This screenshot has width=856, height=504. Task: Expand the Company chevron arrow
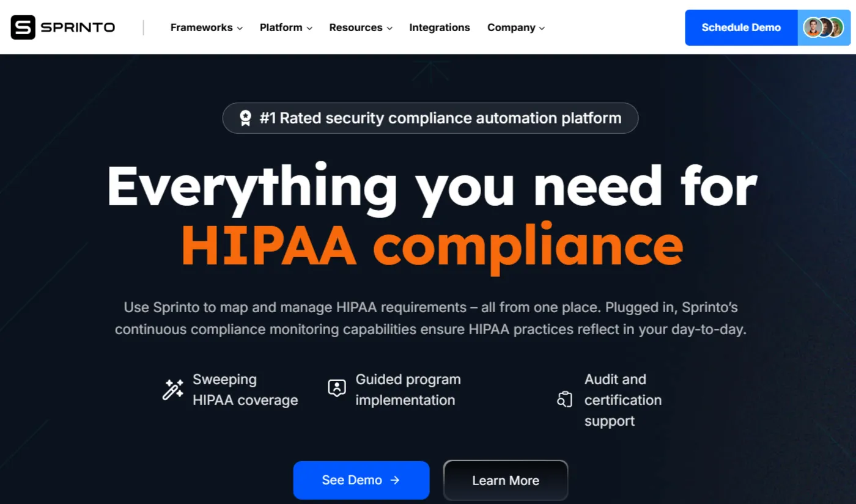pos(542,28)
